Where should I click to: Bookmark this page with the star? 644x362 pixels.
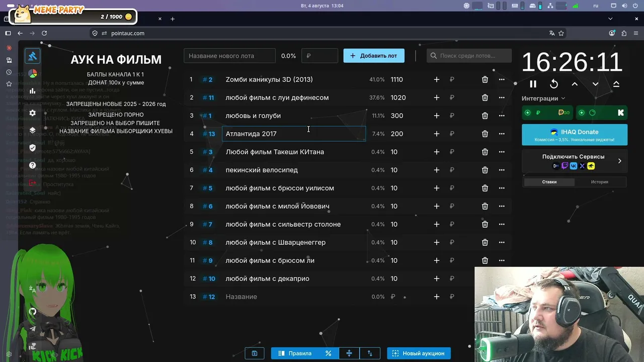[x=561, y=33]
